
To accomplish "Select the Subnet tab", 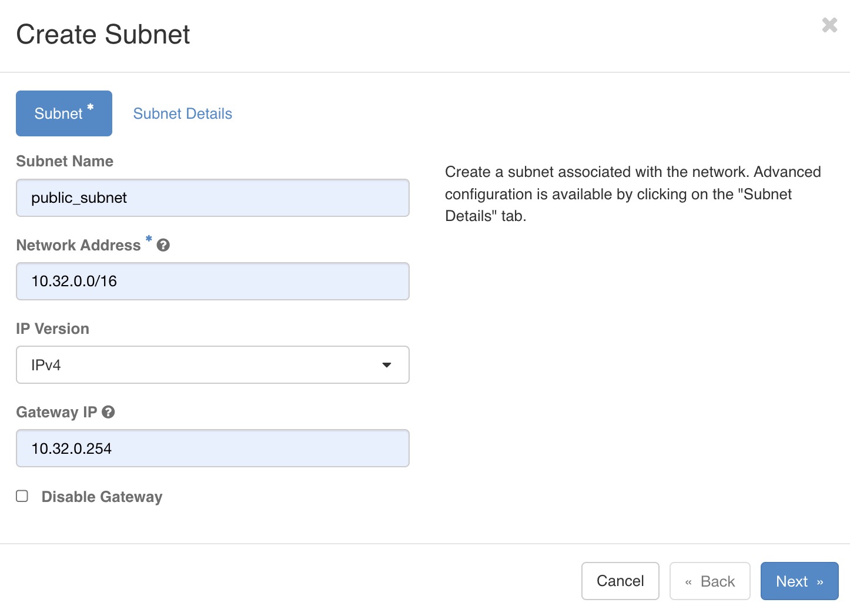I will coord(64,113).
